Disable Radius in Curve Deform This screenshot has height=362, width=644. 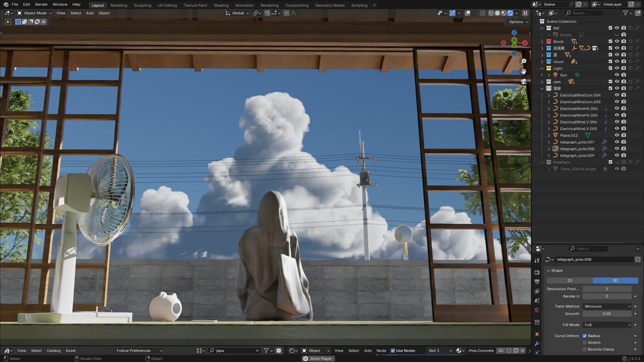(x=584, y=336)
